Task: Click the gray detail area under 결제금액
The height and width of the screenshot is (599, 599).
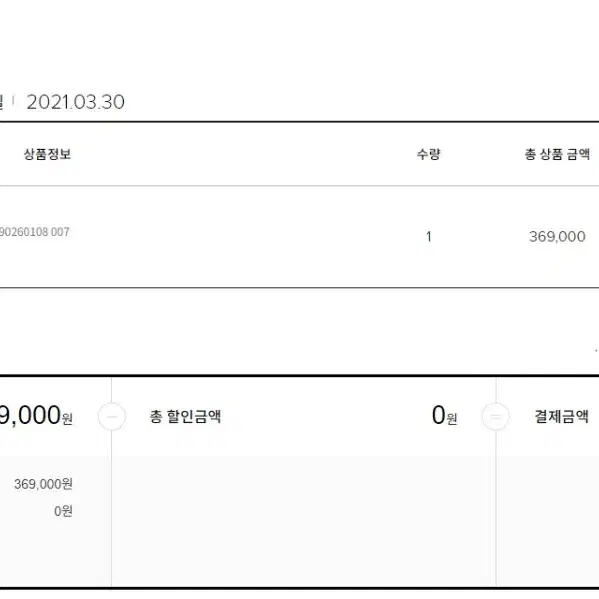Action: pos(547,521)
